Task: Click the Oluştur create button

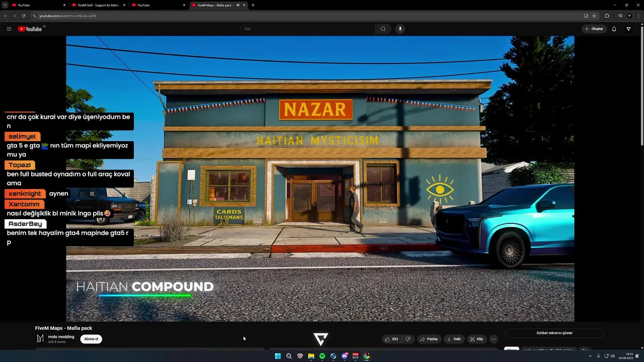Action: tap(594, 29)
